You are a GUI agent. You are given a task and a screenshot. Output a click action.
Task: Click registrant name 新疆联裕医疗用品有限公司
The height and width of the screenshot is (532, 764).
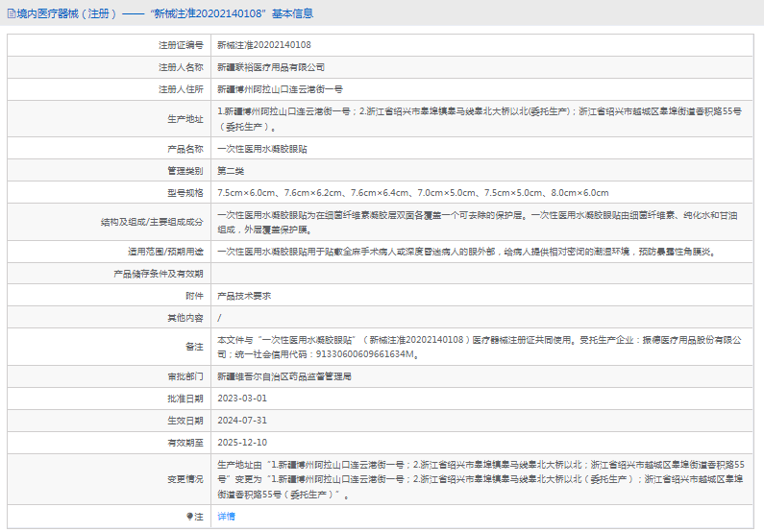point(271,67)
